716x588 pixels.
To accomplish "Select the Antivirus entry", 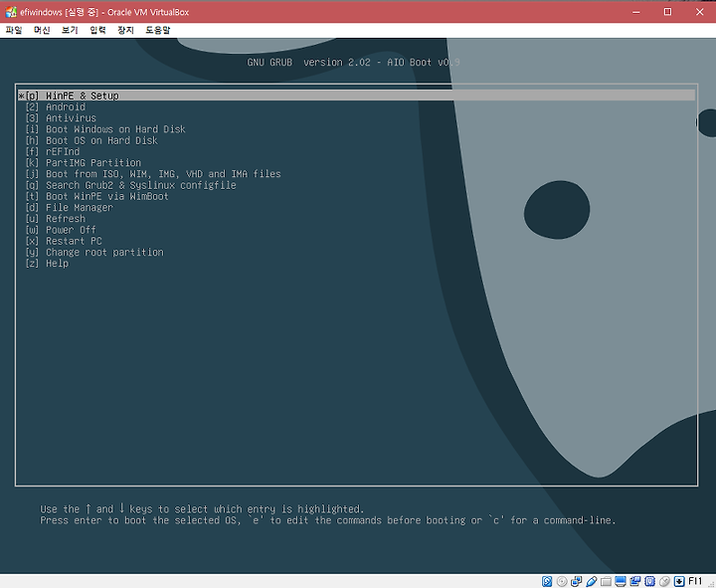I will click(356, 117).
